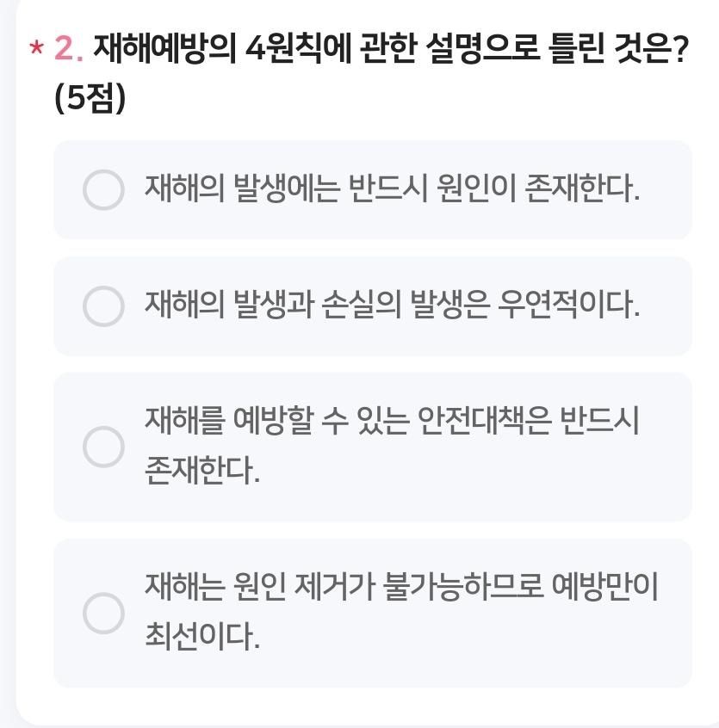Click answer text "재해의 발생에는 반드시 원인이 존재한다."
The width and height of the screenshot is (719, 728).
(x=392, y=188)
